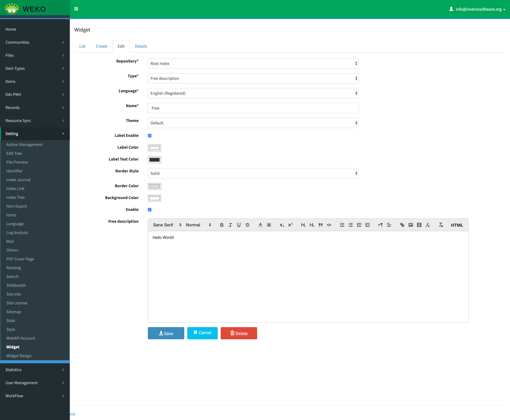This screenshot has width=510, height=420.
Task: Toggle the Enable checkbox
Action: (x=150, y=210)
